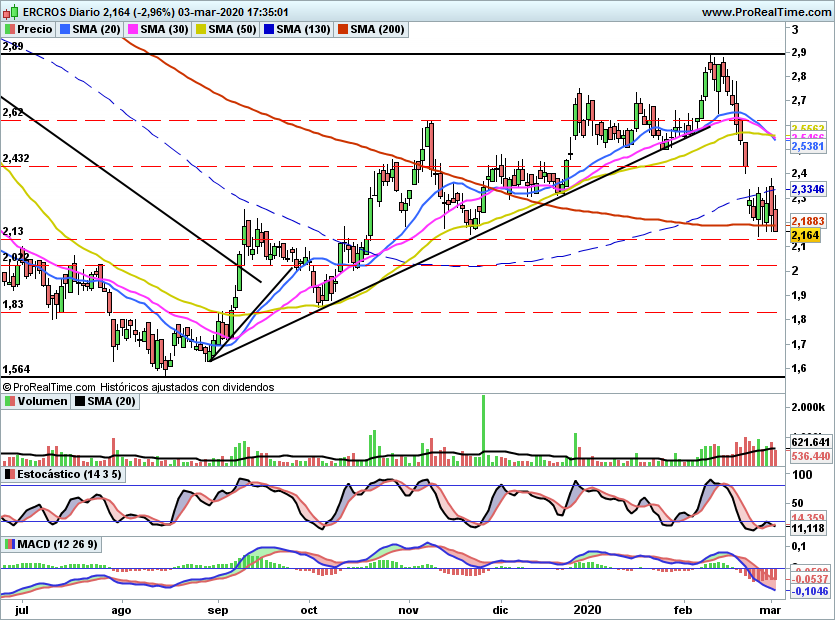Click the 621.641 volume value tag

[x=811, y=441]
